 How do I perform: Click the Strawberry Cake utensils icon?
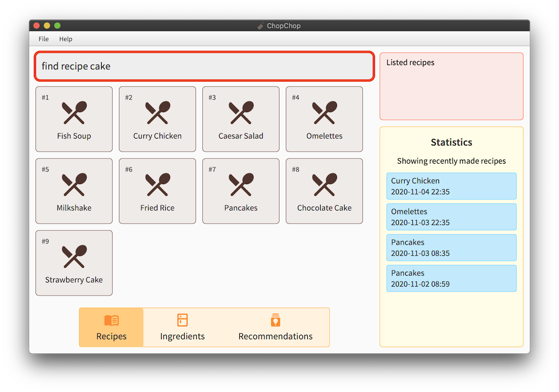tap(74, 256)
